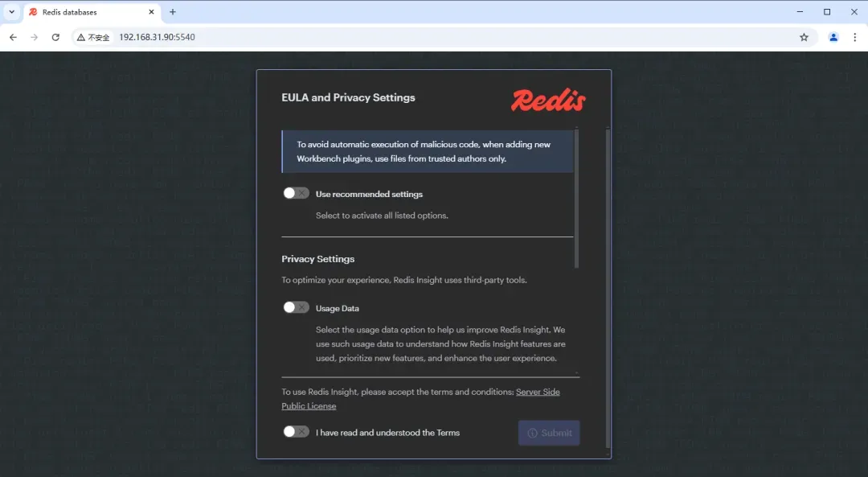The height and width of the screenshot is (477, 868).
Task: Select the Redis databases tab
Action: click(92, 11)
